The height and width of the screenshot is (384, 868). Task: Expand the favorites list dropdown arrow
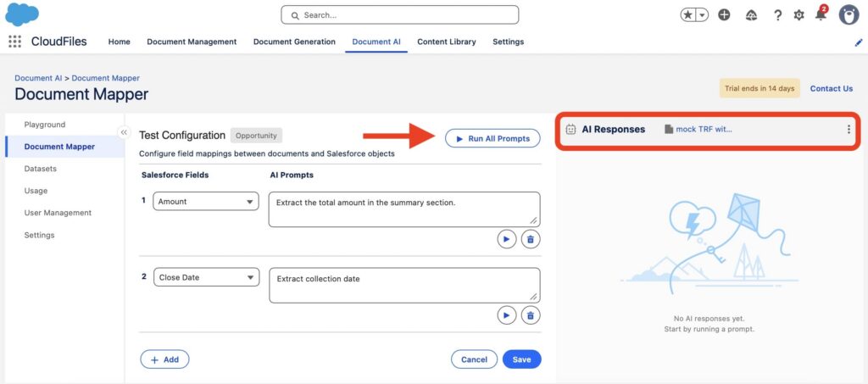coord(702,15)
